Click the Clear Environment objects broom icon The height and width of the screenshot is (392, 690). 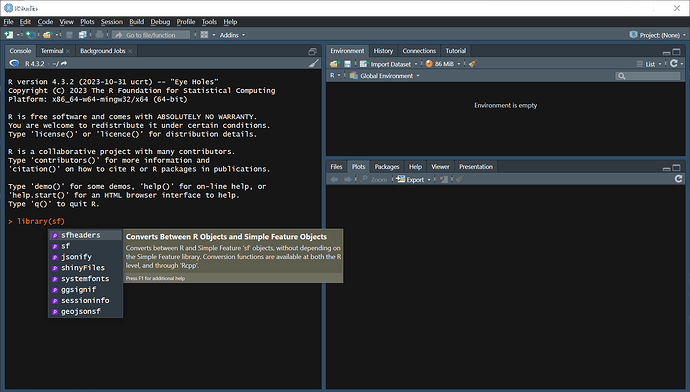pos(473,64)
